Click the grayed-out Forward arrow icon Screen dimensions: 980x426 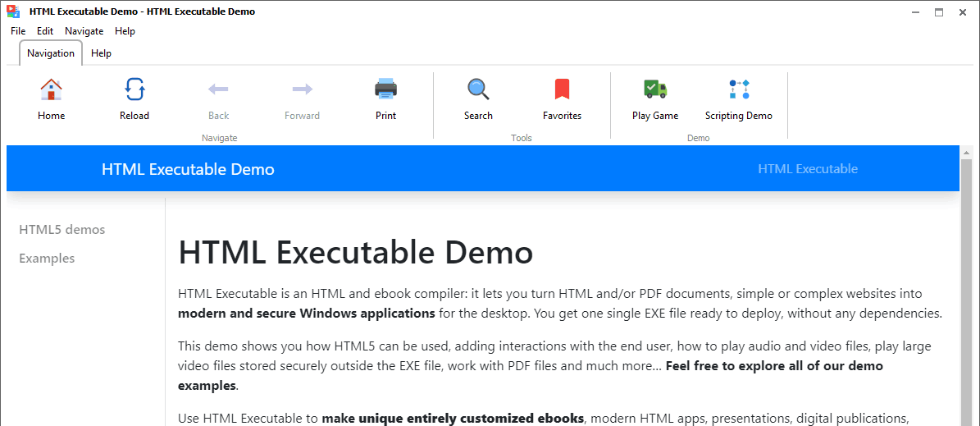coord(302,89)
